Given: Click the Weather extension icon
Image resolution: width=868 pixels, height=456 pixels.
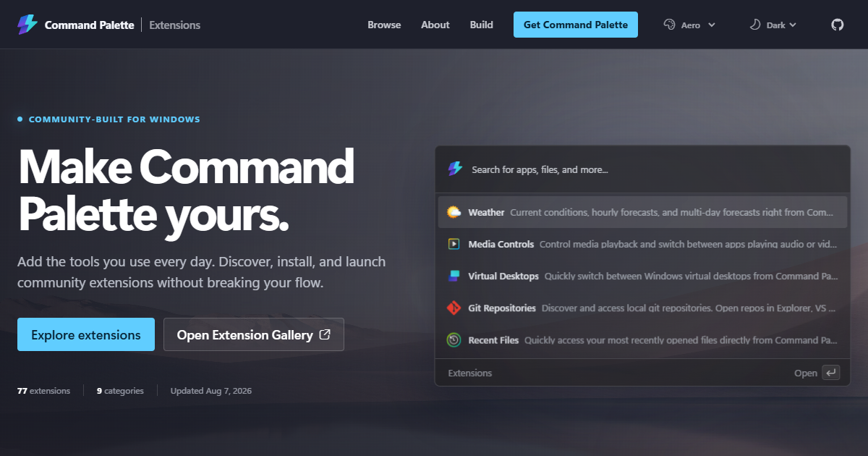Looking at the screenshot, I should [454, 212].
